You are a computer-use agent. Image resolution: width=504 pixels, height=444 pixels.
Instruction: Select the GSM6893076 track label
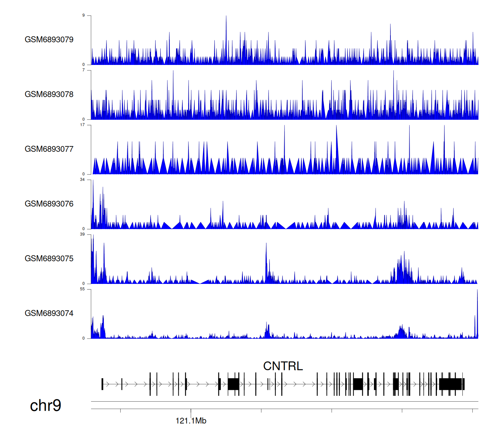(x=49, y=204)
